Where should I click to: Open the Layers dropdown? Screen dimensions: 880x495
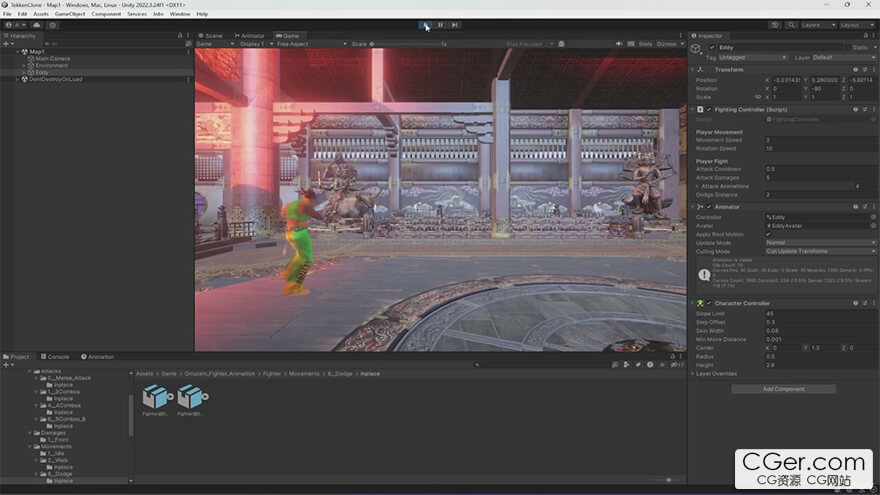pyautogui.click(x=818, y=25)
